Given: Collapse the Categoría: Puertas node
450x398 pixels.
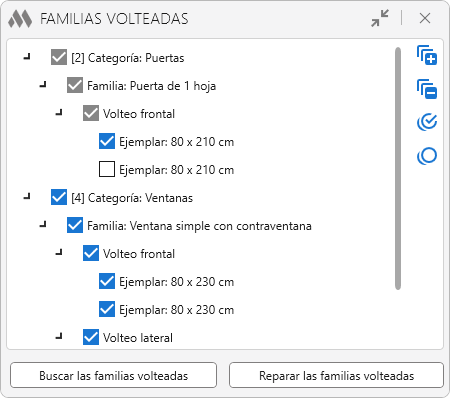Looking at the screenshot, I should click(x=27, y=57).
